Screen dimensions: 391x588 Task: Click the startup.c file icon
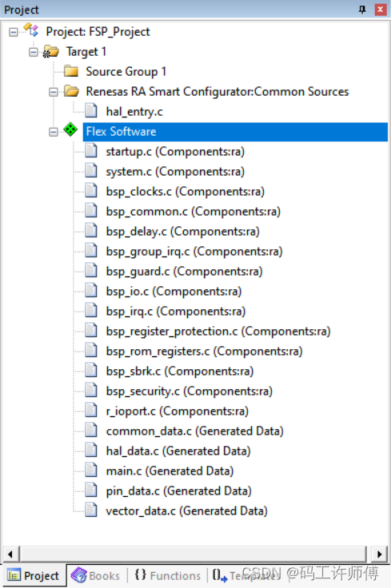click(x=91, y=151)
